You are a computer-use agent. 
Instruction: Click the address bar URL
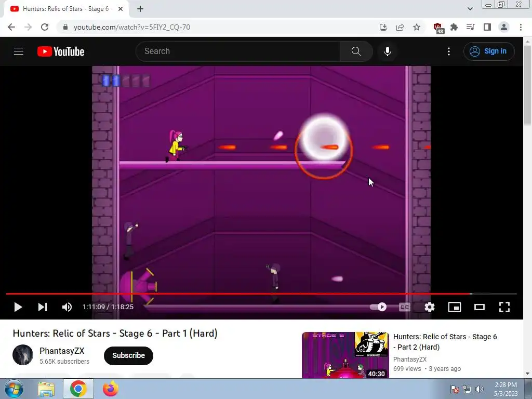[x=131, y=27]
